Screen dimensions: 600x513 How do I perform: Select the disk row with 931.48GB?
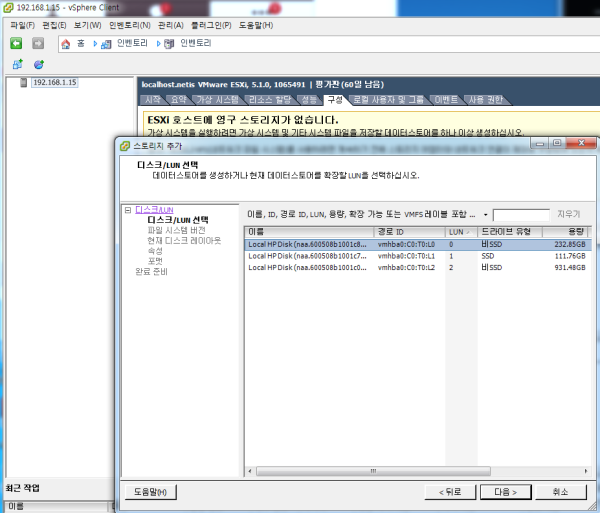418,267
